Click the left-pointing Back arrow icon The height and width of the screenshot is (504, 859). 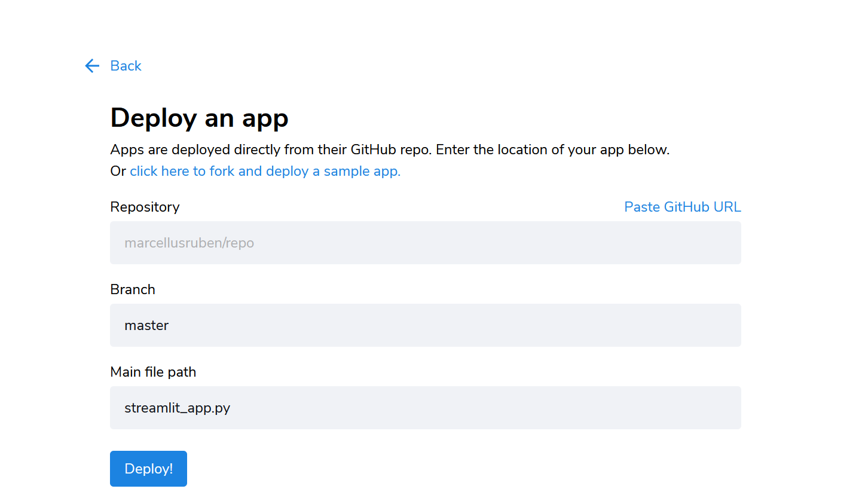click(x=92, y=66)
